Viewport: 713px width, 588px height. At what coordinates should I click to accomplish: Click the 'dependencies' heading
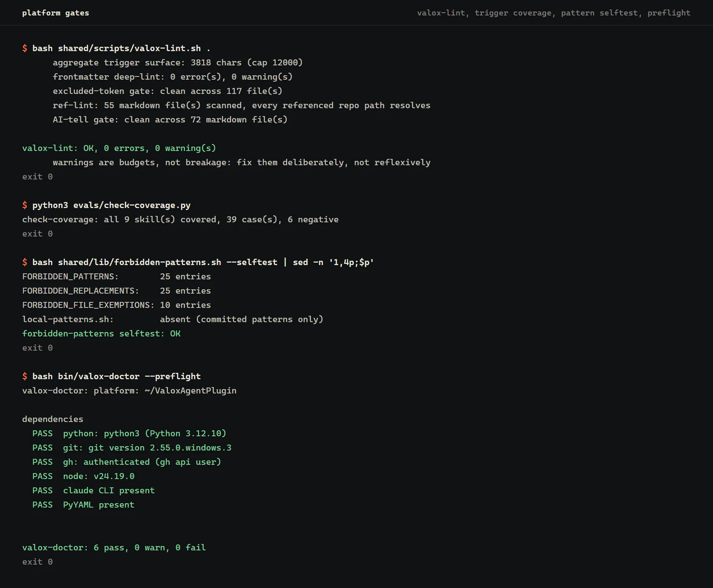[53, 419]
